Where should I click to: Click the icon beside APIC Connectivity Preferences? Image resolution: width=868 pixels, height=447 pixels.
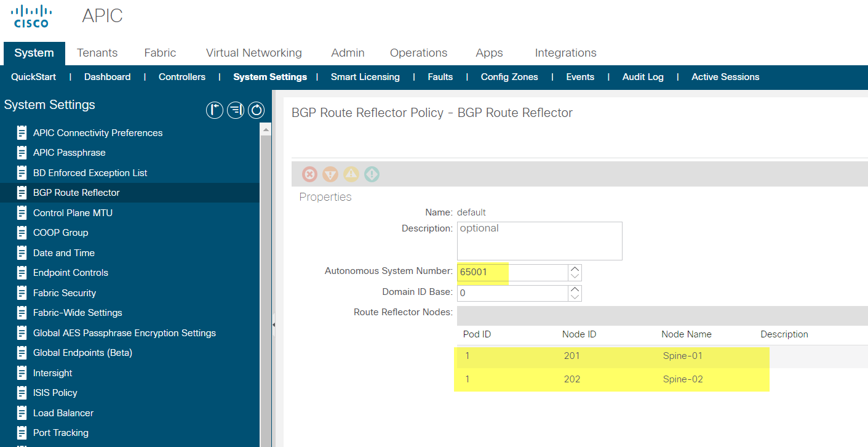pyautogui.click(x=22, y=132)
